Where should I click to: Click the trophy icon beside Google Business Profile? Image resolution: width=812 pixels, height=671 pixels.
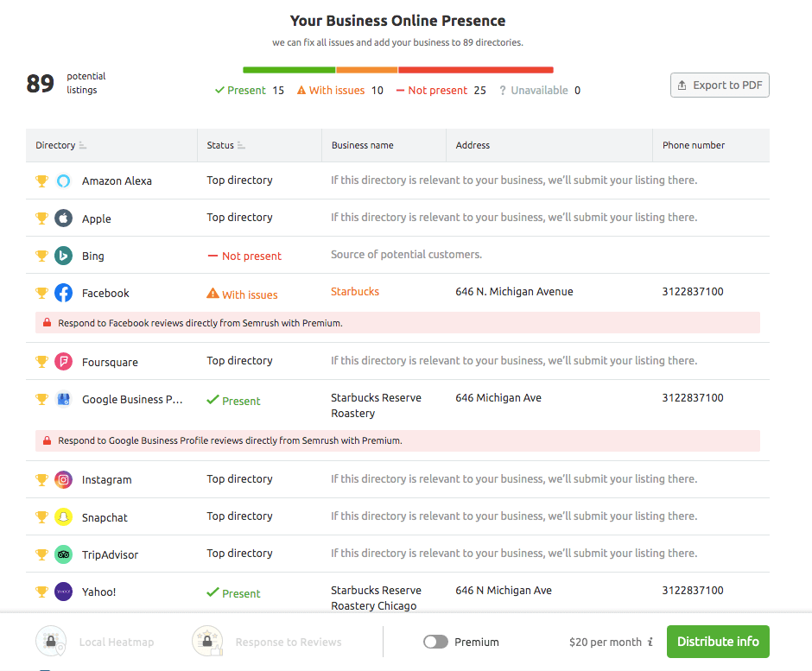(41, 399)
